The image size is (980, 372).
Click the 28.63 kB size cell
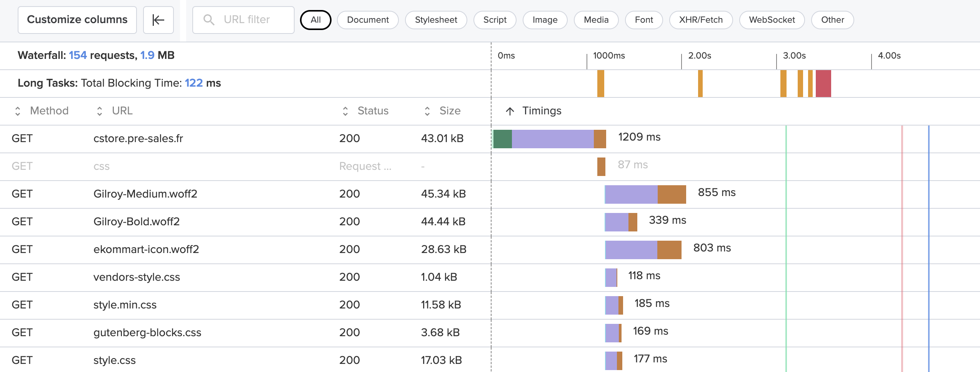444,250
